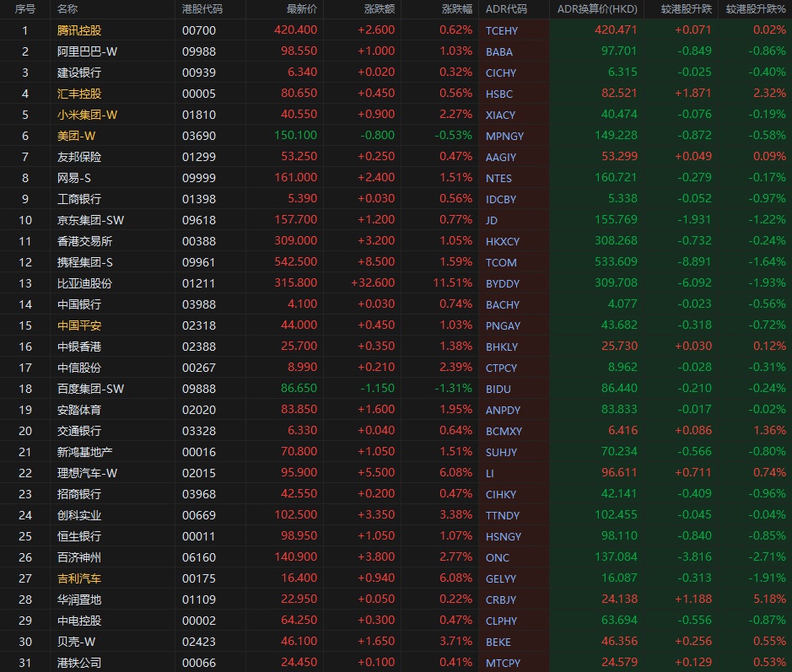Viewport: 792px width, 672px height.
Task: Select 友邦保险 stock name
Action: click(x=78, y=157)
